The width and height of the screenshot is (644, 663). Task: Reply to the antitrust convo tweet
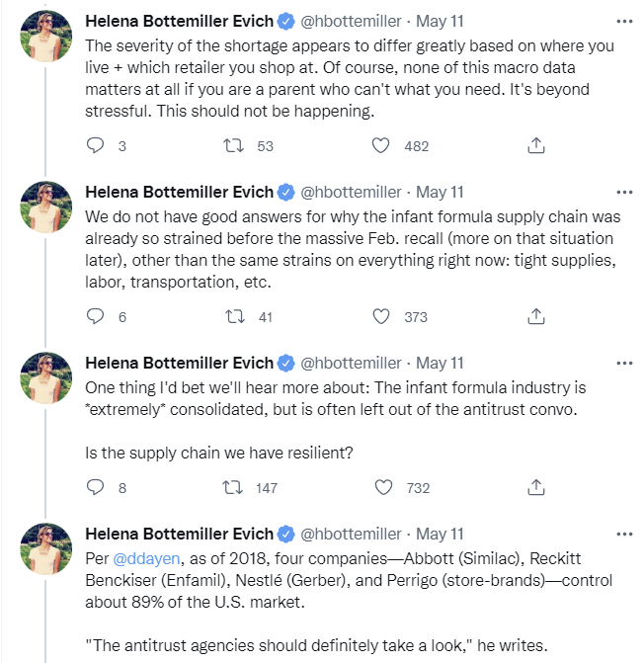pyautogui.click(x=96, y=487)
